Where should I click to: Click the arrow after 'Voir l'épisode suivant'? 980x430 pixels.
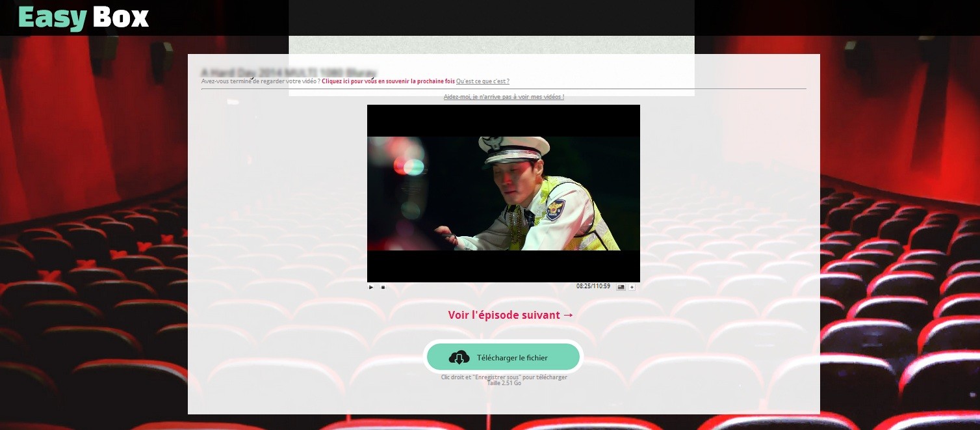(568, 315)
